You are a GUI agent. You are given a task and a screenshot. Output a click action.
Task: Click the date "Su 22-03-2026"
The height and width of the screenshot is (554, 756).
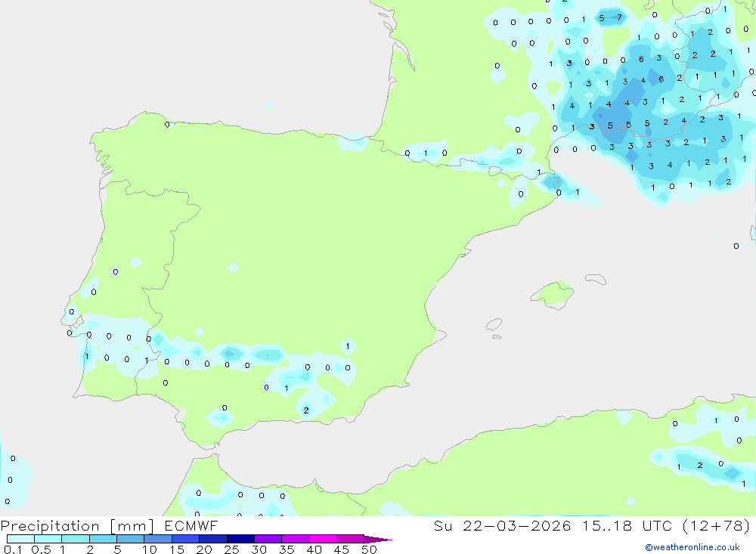503,526
